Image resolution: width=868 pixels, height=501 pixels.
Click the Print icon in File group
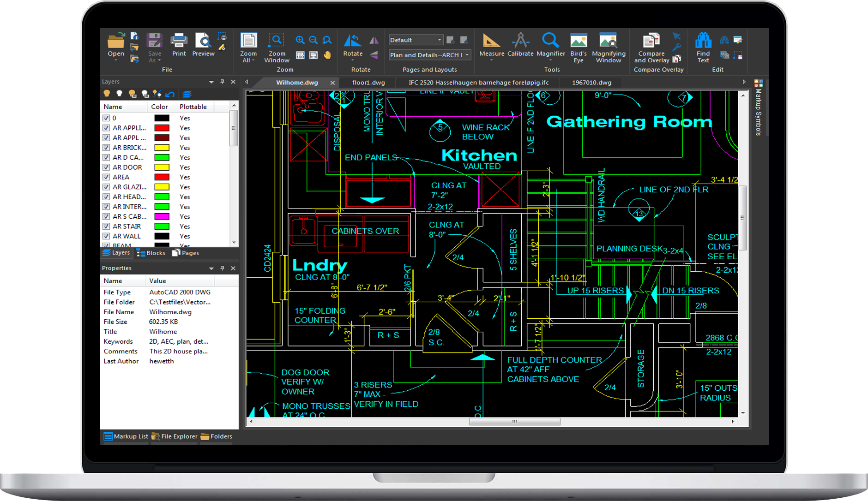[179, 41]
